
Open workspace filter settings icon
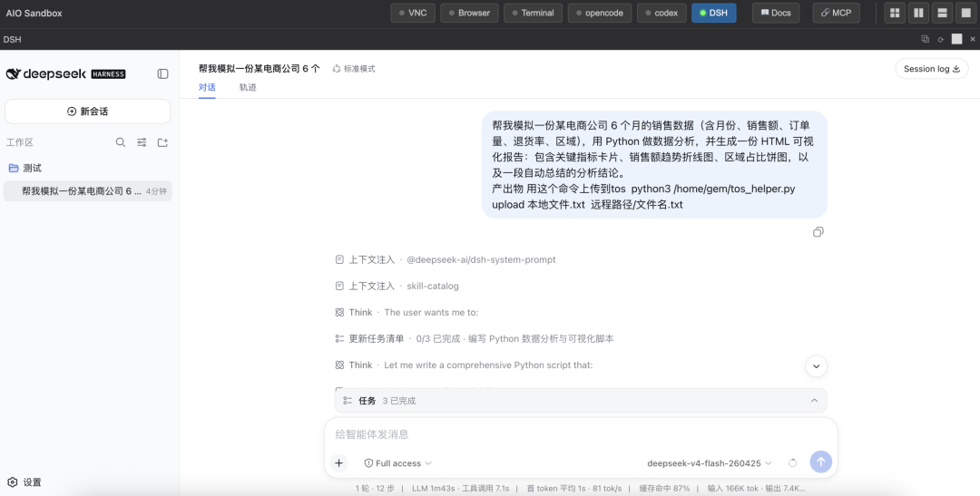click(142, 142)
